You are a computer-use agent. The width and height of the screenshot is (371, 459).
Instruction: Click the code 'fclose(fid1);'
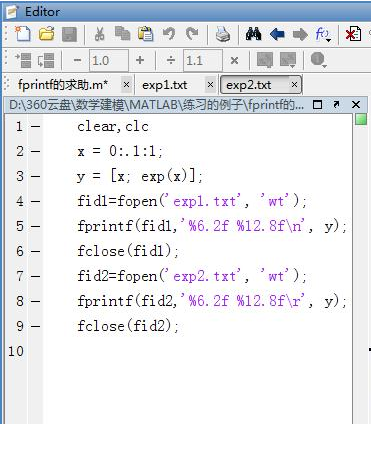[128, 251]
